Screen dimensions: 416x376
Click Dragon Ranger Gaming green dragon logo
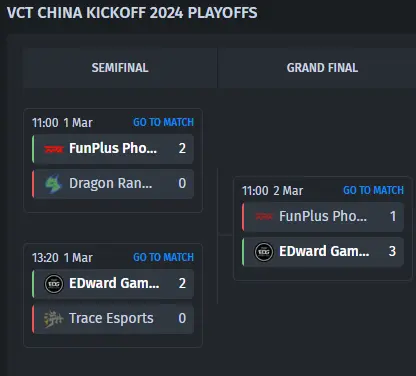pos(53,184)
